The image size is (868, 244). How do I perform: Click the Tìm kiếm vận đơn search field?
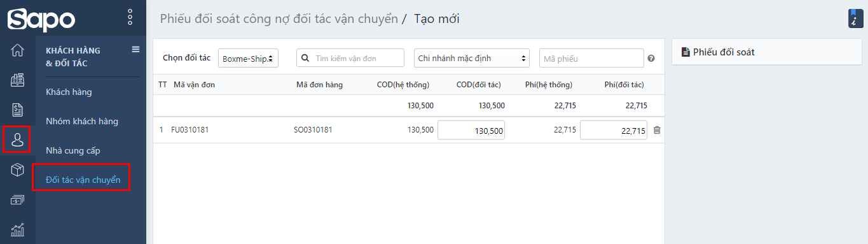350,58
